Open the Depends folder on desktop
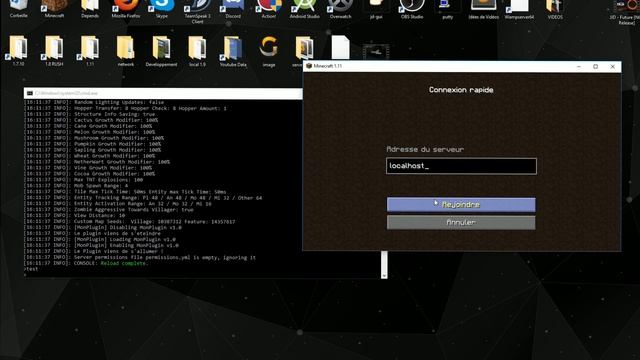Screen dimensions: 640x360 point(90,8)
